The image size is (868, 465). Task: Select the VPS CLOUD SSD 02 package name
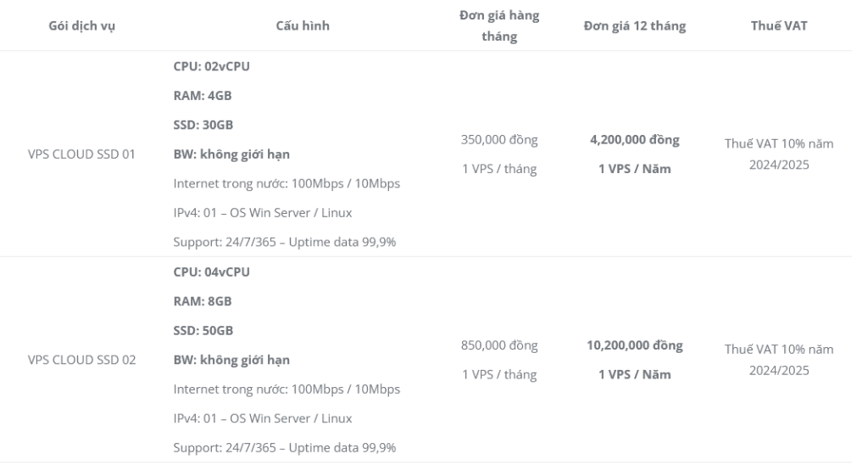[x=82, y=360]
